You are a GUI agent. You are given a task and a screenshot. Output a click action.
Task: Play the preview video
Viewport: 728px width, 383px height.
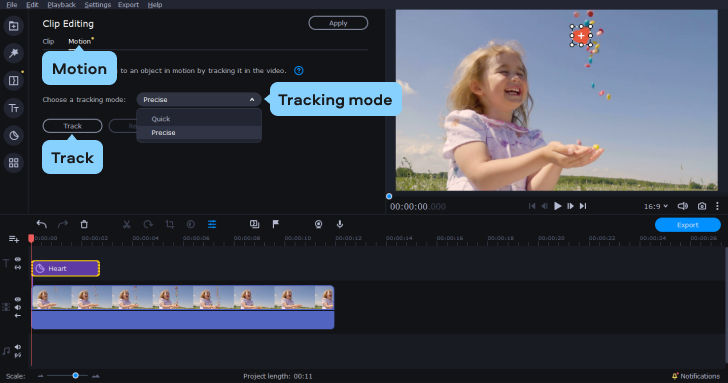[558, 206]
